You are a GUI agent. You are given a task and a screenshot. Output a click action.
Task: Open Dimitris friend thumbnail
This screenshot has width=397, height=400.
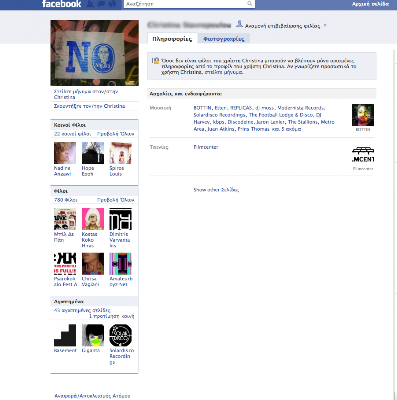(x=121, y=219)
